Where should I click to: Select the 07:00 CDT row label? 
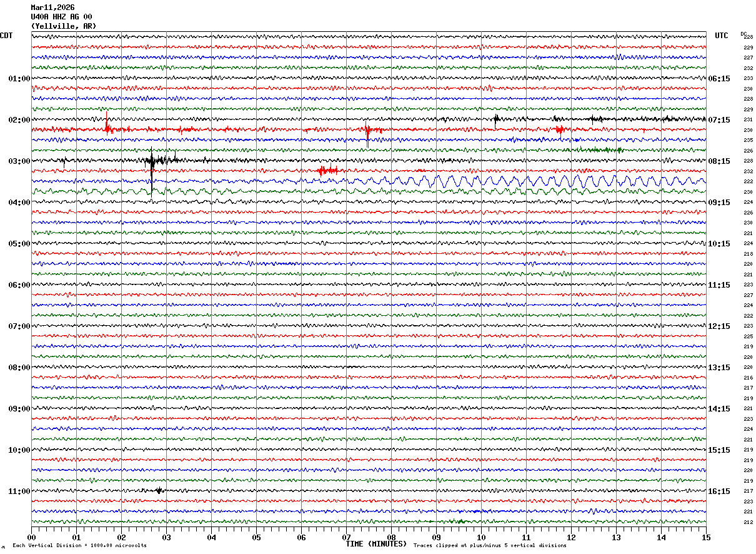click(19, 326)
